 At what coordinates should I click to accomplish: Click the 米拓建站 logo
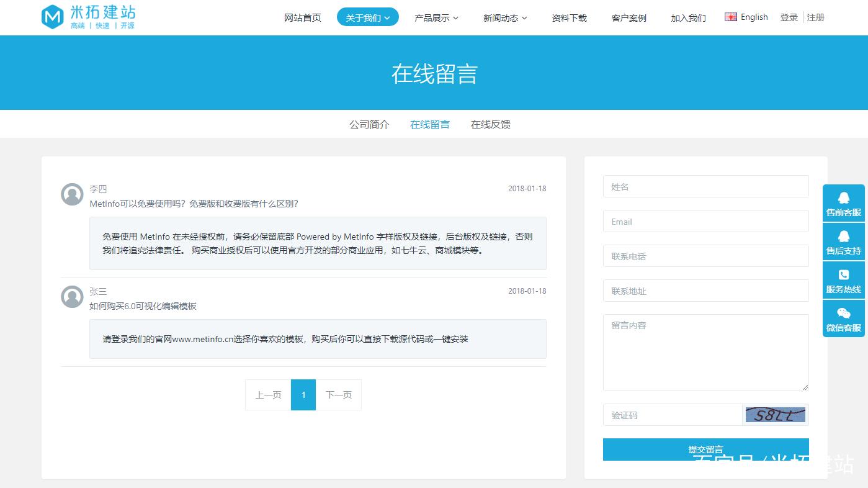[88, 17]
